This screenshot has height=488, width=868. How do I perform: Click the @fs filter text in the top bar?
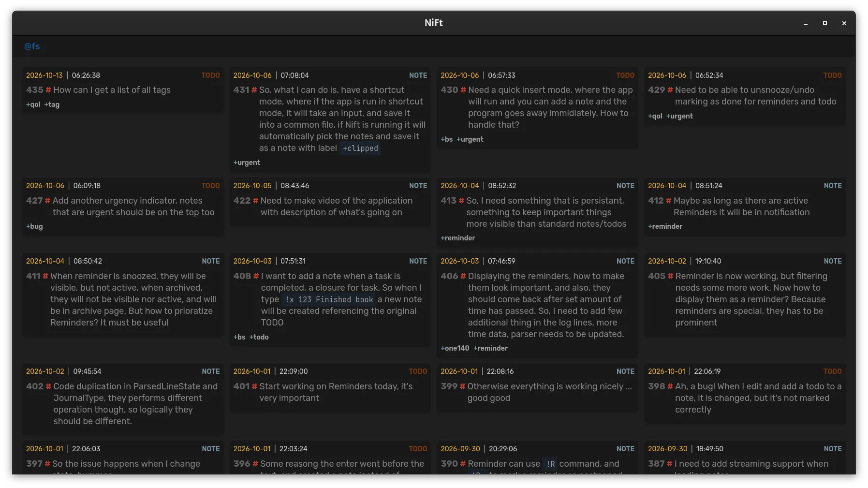(32, 46)
